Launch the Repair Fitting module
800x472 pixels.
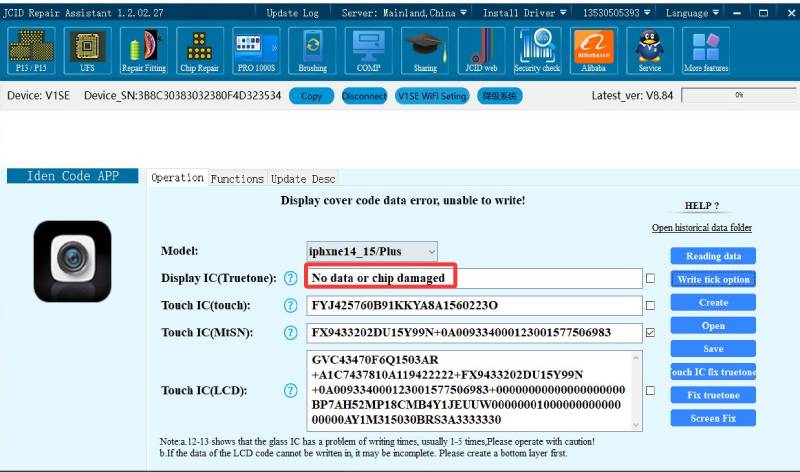tap(144, 51)
